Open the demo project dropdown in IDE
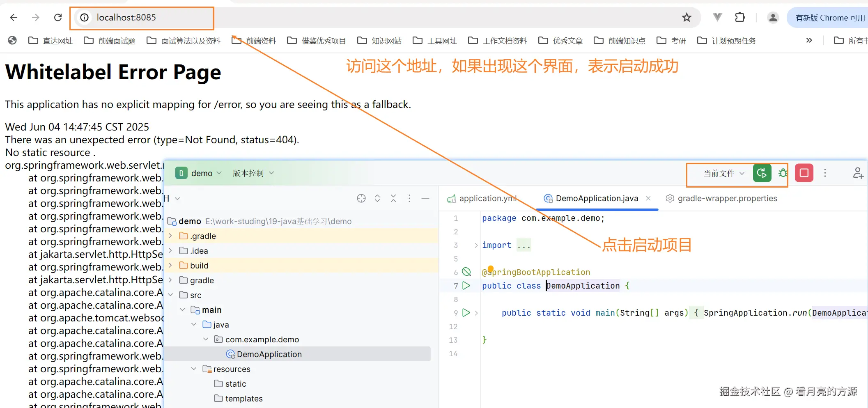 (x=199, y=173)
